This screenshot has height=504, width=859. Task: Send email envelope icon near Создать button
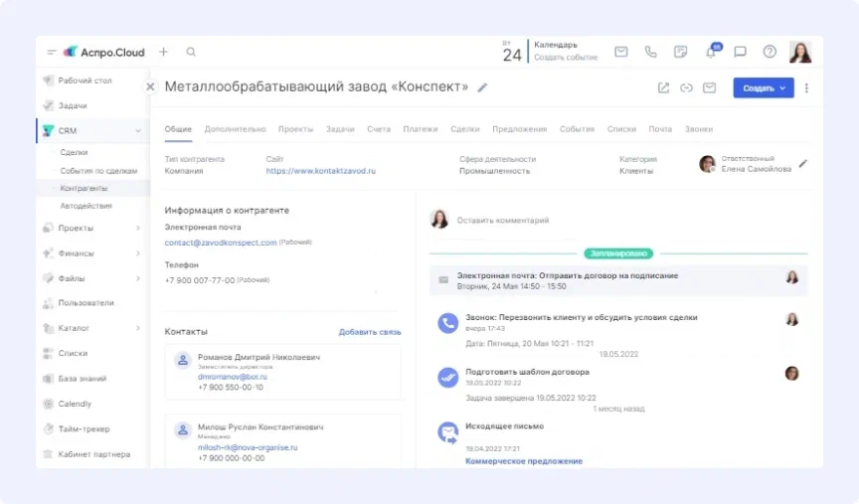[710, 87]
